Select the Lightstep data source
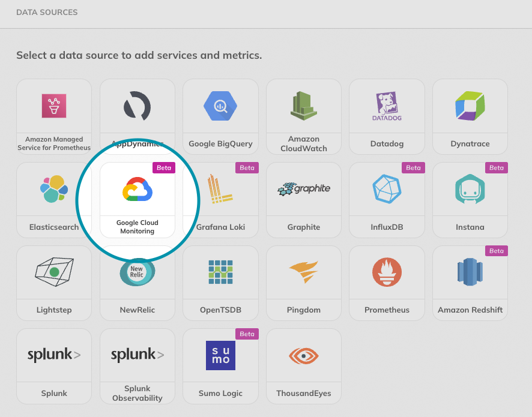532x417 pixels. point(53,283)
